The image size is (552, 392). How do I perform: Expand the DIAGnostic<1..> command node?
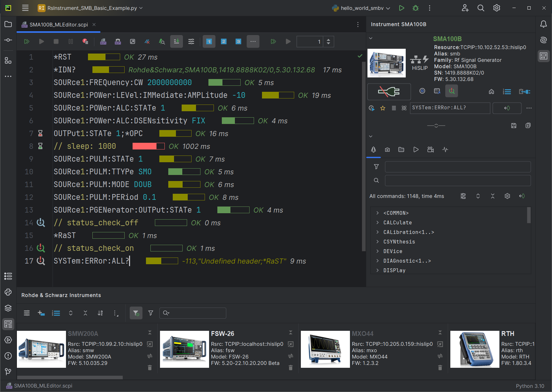coord(378,261)
